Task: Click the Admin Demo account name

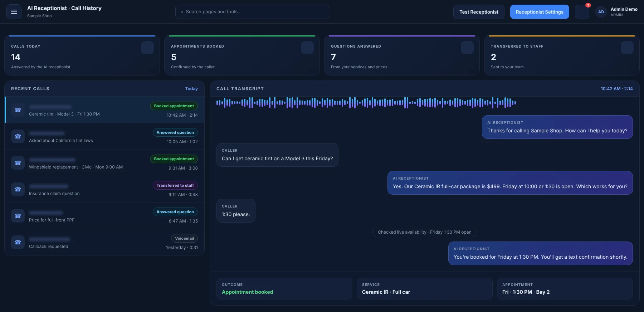Action: (624, 9)
